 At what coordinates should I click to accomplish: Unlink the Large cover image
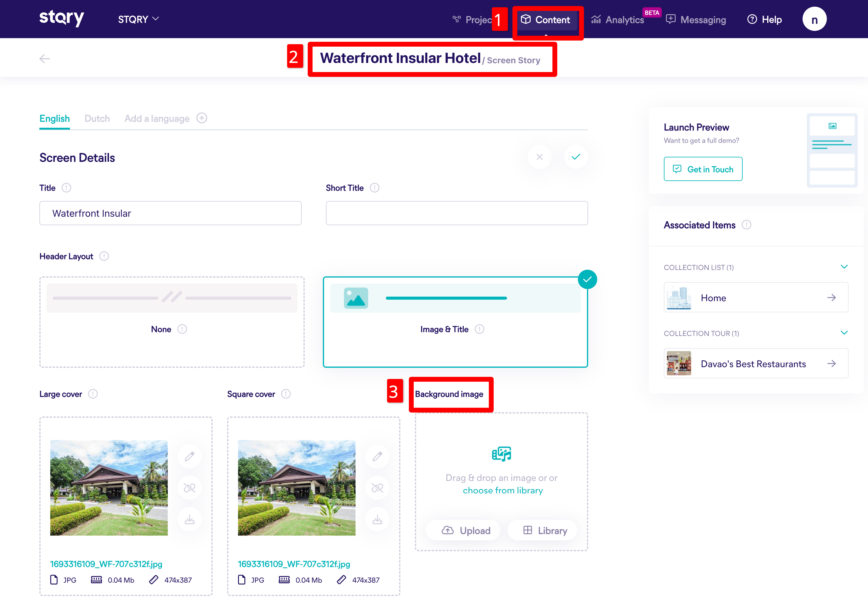point(189,488)
